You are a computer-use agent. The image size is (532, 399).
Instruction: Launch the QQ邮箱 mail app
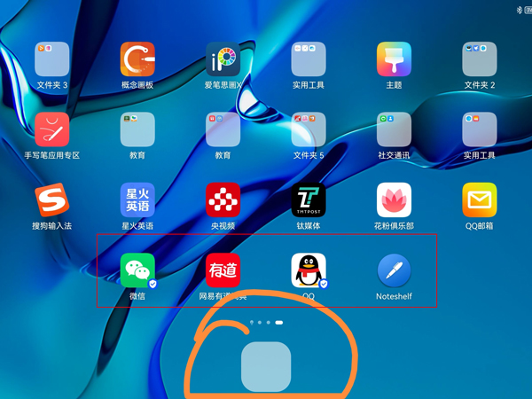coord(479,199)
